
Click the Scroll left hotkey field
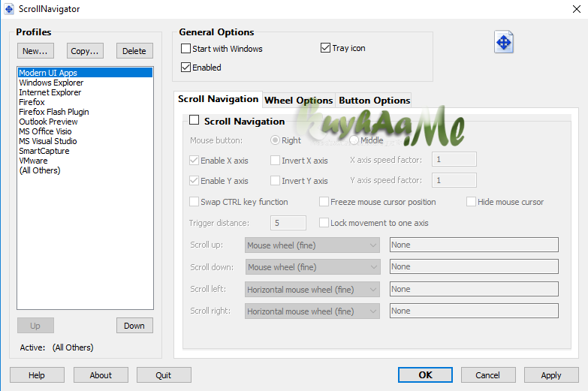474,289
